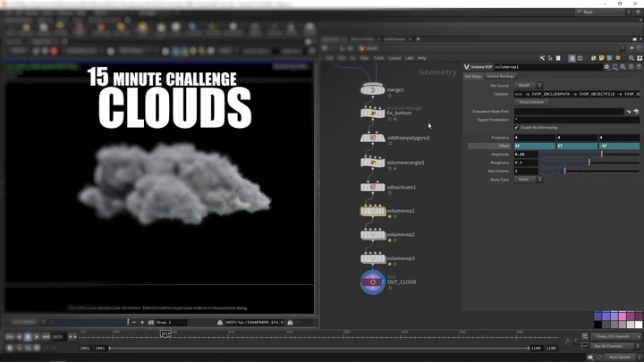The image size is (644, 362).
Task: Toggle the flag circle under merge1 node
Action: click(x=390, y=96)
